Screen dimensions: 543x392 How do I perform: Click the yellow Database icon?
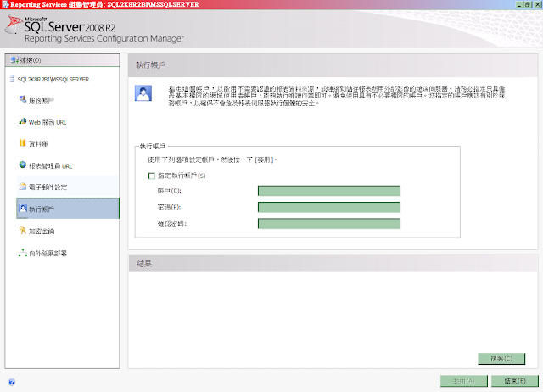pyautogui.click(x=23, y=143)
